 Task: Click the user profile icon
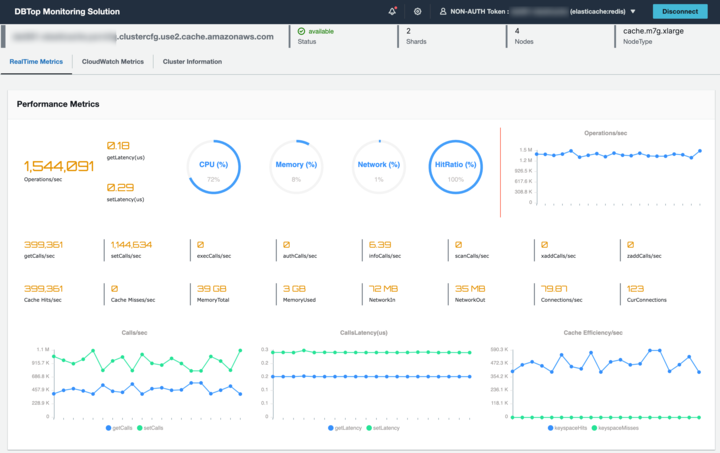coord(443,11)
